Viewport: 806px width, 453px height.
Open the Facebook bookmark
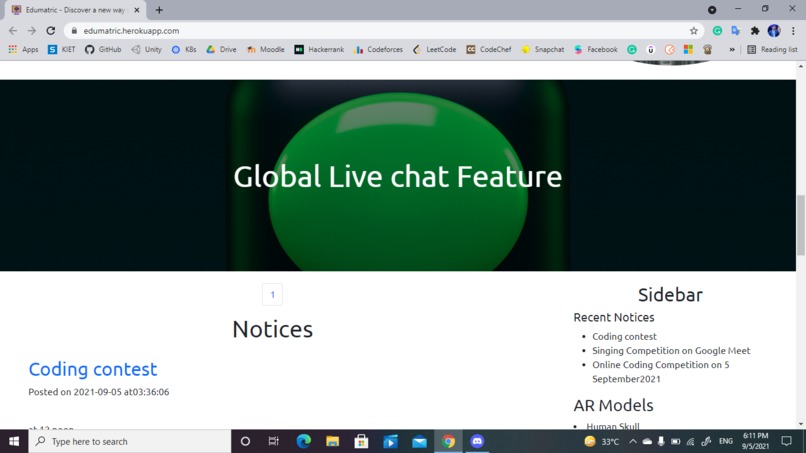coord(596,49)
